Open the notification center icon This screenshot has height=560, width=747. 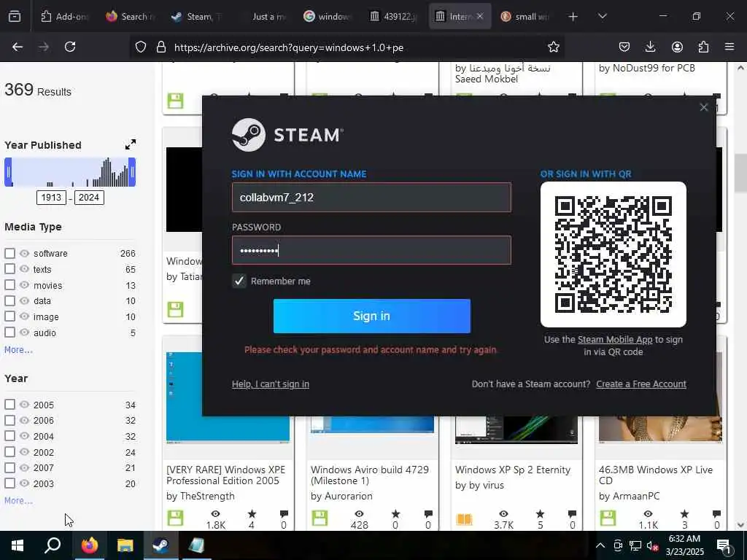pos(724,547)
